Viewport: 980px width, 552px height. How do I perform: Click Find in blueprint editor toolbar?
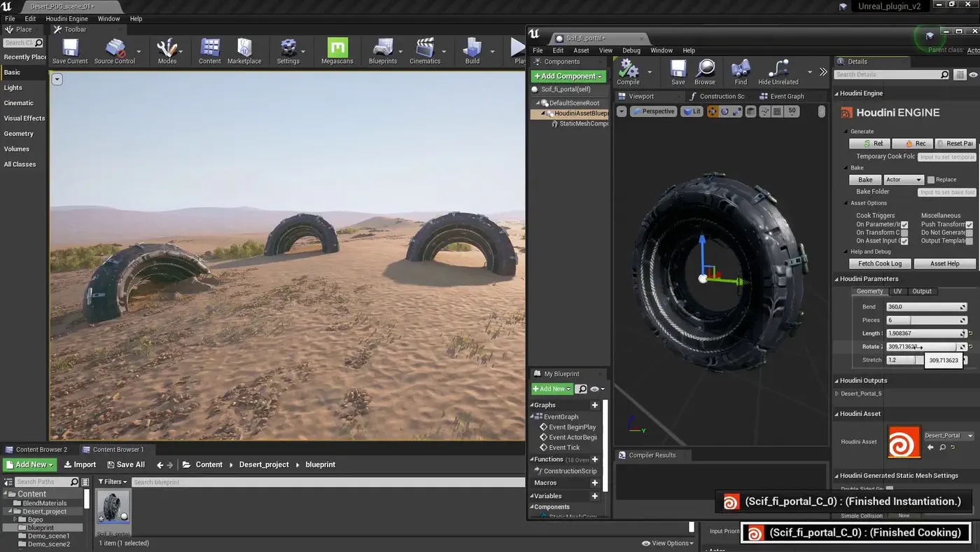click(x=741, y=72)
